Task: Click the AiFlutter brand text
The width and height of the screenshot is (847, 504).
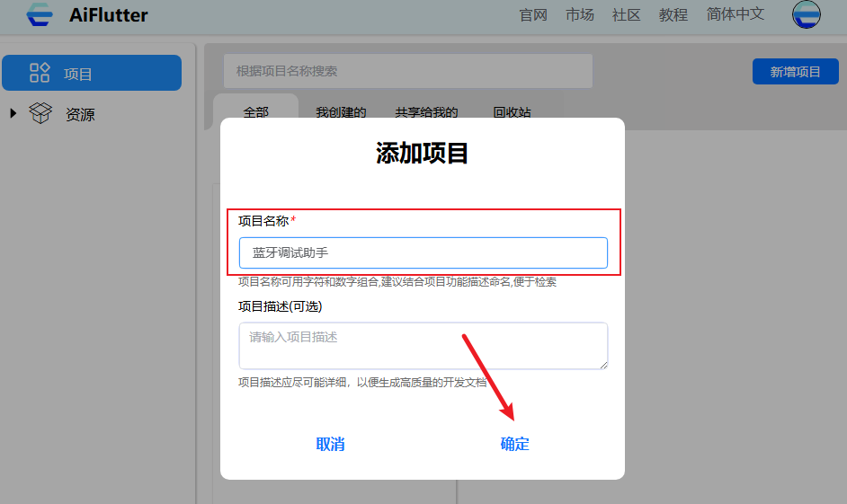Action: click(108, 15)
